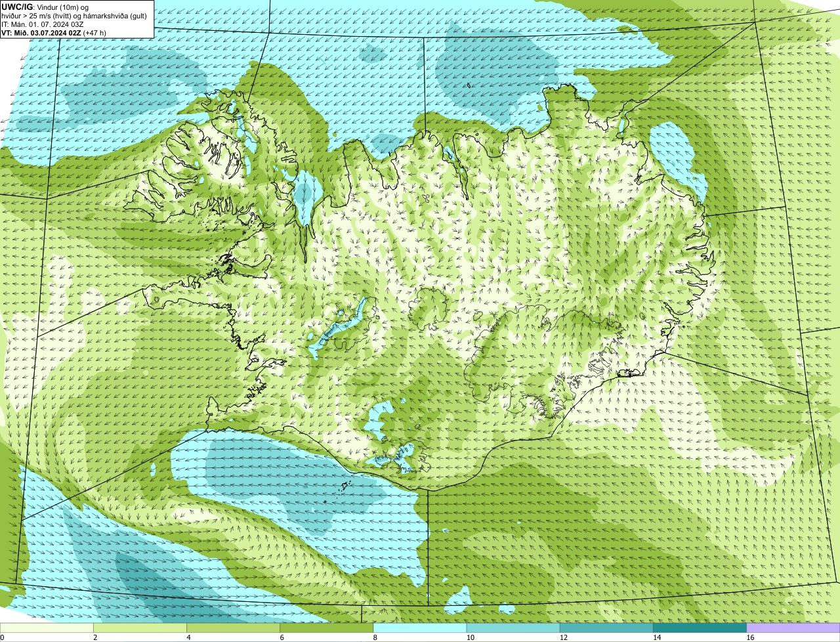Click the legend tick label "0"
This screenshot has height=642, width=840.
click(3, 637)
